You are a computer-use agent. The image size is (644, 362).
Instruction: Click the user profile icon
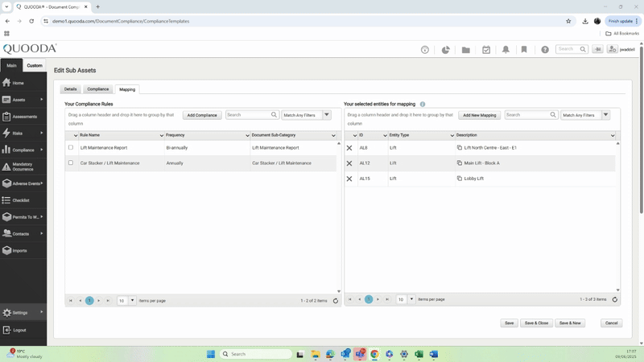pos(613,49)
